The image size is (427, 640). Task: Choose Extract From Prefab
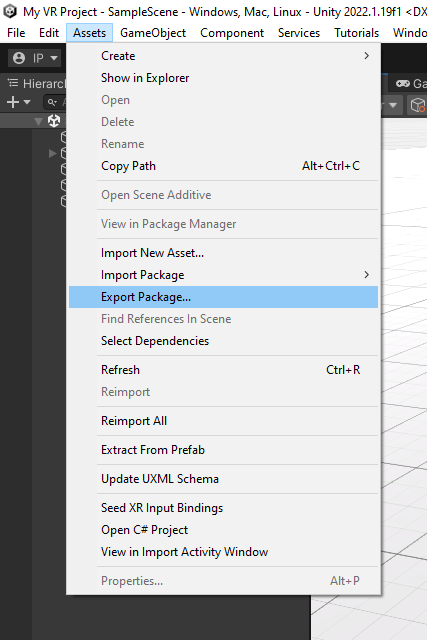click(x=223, y=450)
